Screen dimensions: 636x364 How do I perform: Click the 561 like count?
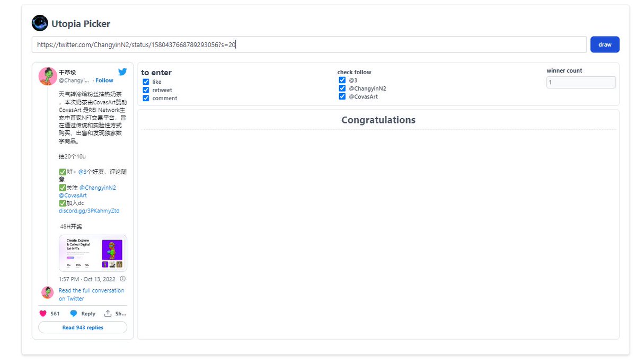(x=55, y=314)
